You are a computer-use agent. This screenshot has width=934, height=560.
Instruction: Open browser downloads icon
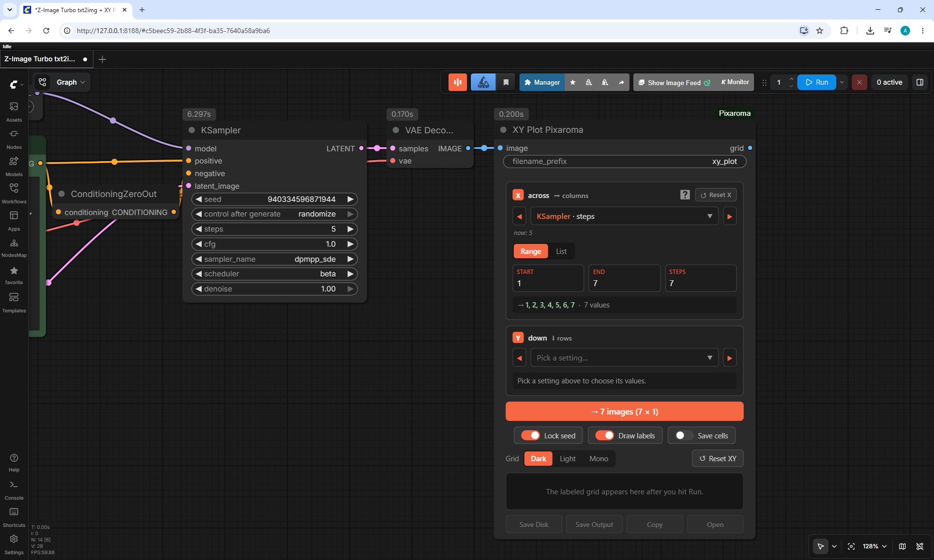(x=870, y=31)
